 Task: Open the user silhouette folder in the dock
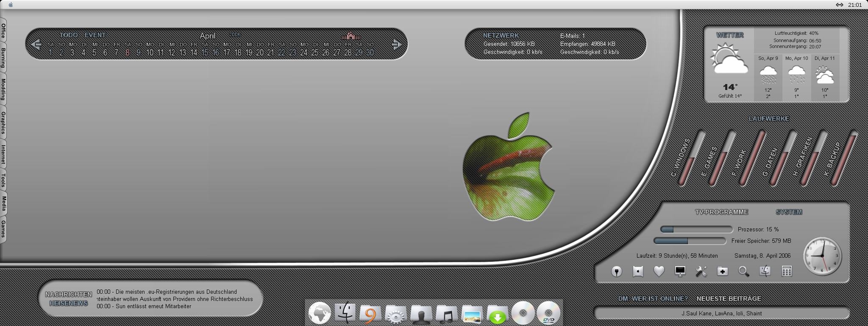[x=421, y=315]
